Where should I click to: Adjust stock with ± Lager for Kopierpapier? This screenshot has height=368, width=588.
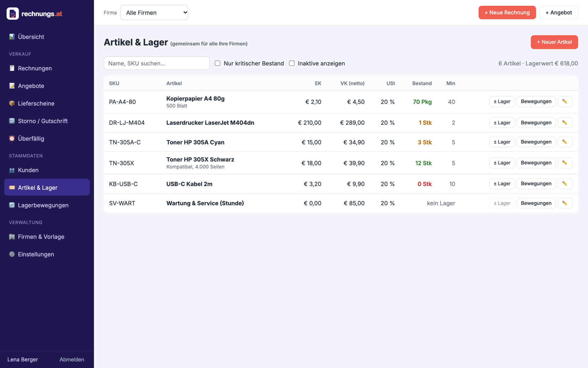[x=502, y=101]
